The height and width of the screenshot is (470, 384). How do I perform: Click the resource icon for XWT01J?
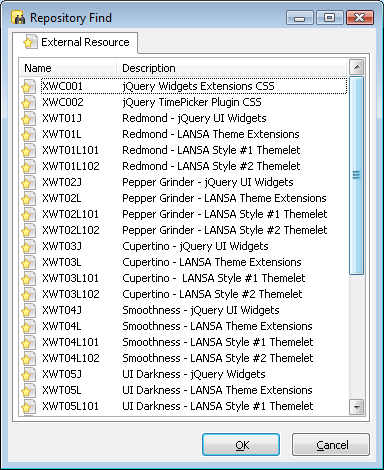pos(28,118)
